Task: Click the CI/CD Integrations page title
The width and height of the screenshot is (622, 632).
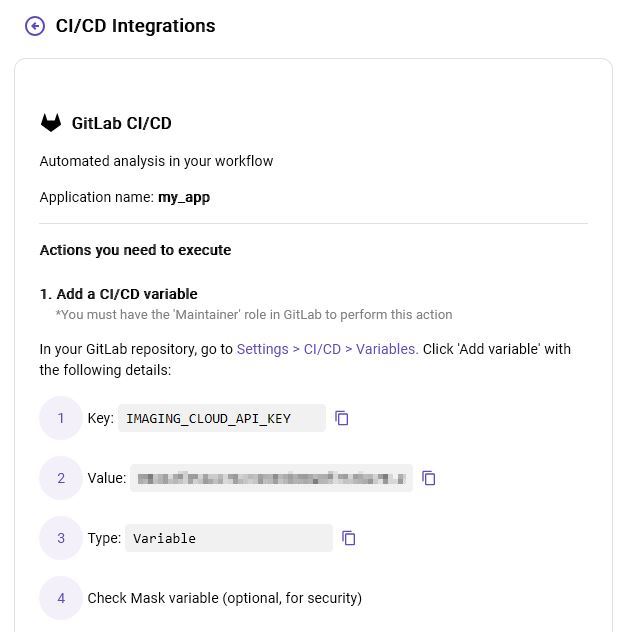Action: click(135, 26)
